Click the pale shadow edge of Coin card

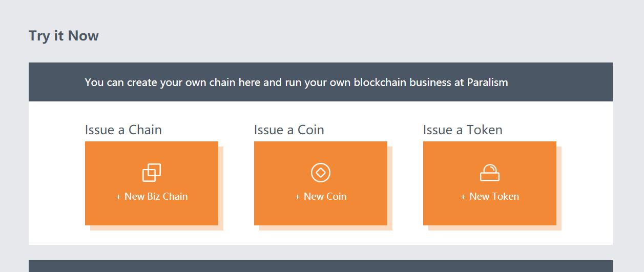pos(390,187)
